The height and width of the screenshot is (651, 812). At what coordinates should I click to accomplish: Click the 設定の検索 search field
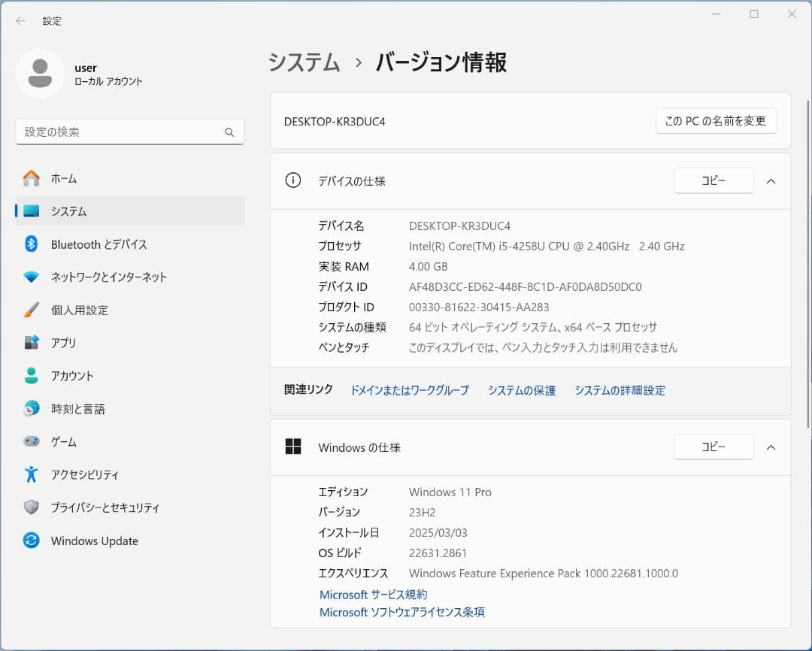[129, 132]
